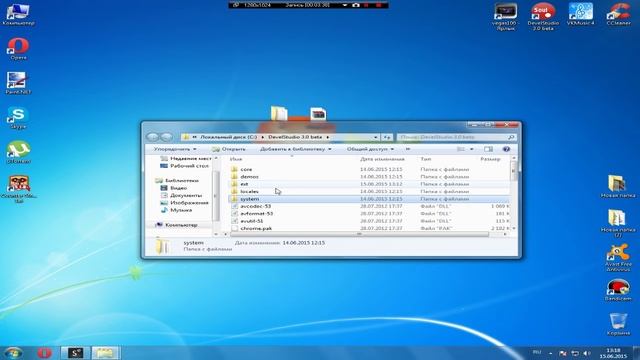
Task: Click the Opera icon in the taskbar
Action: 44,353
